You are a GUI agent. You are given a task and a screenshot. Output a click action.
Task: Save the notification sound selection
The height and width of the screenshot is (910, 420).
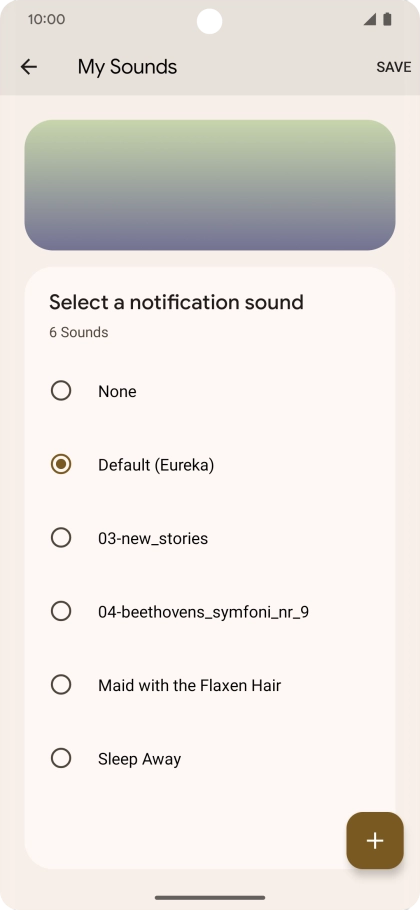394,67
